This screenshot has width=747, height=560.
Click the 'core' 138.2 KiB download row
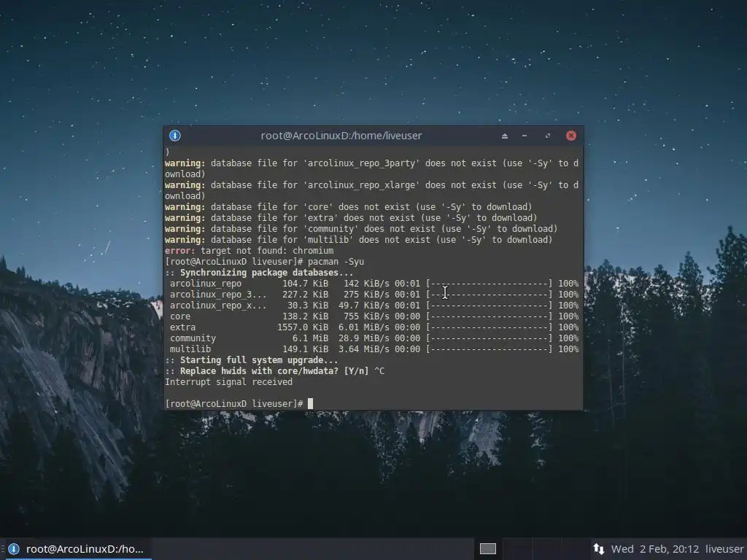[x=374, y=316]
